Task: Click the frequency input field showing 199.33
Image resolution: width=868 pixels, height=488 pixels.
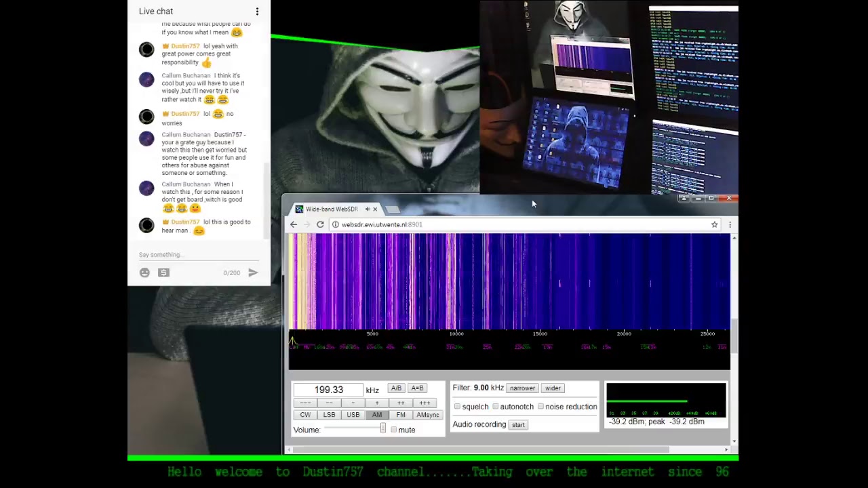Action: [328, 390]
